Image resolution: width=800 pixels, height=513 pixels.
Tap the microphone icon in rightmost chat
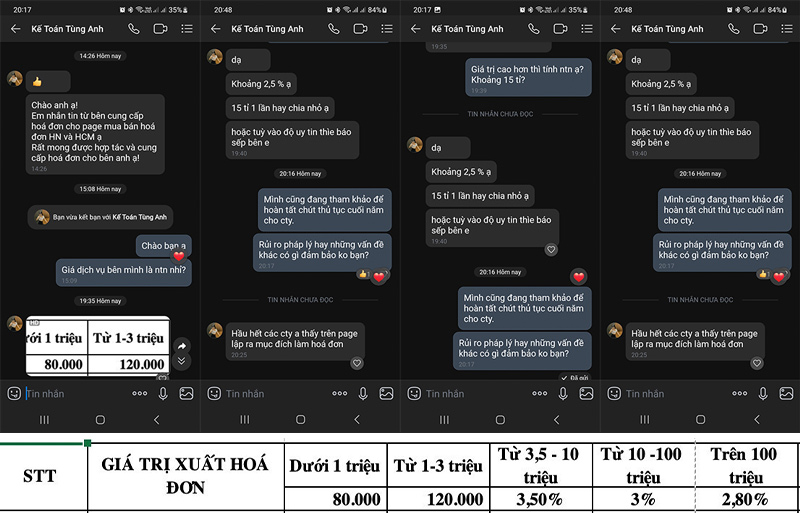tap(762, 394)
